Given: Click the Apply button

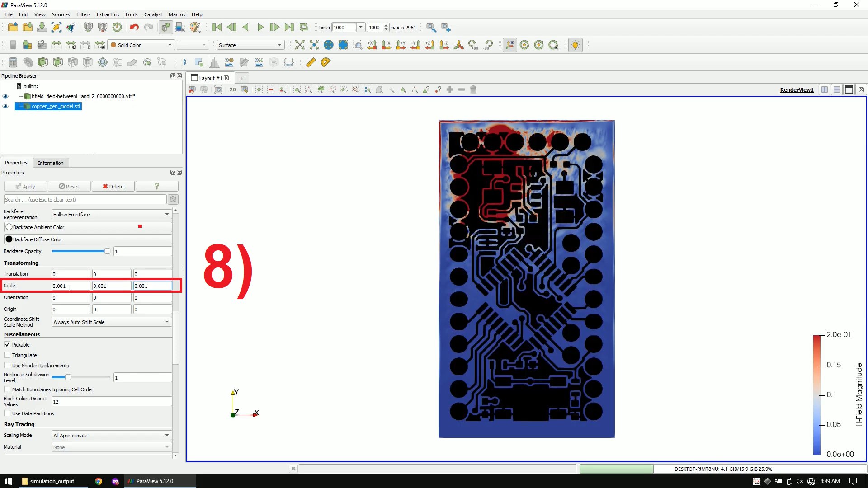Looking at the screenshot, I should (x=24, y=186).
